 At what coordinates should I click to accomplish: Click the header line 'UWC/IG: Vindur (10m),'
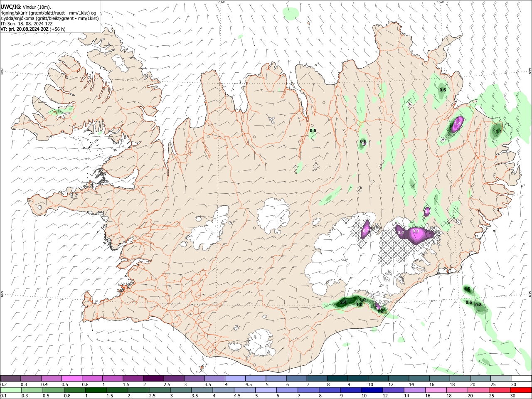tap(26, 7)
